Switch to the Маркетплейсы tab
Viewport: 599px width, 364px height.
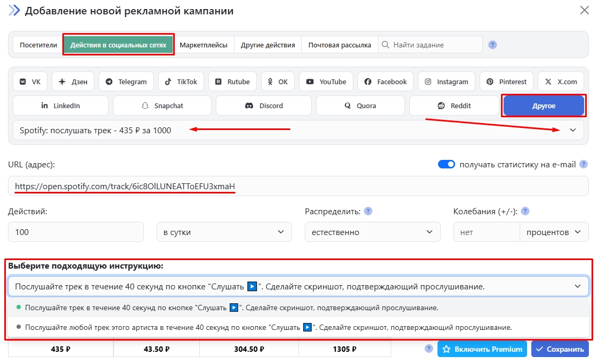[x=204, y=45]
